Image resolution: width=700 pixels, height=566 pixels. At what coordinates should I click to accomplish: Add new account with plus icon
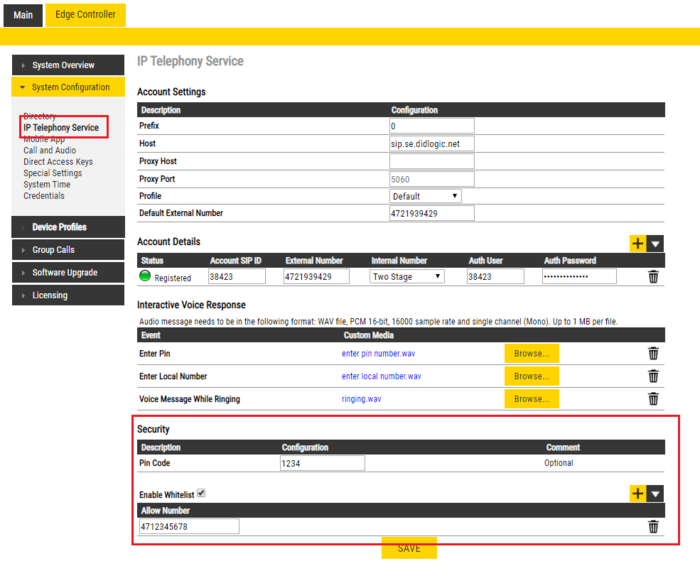point(637,243)
